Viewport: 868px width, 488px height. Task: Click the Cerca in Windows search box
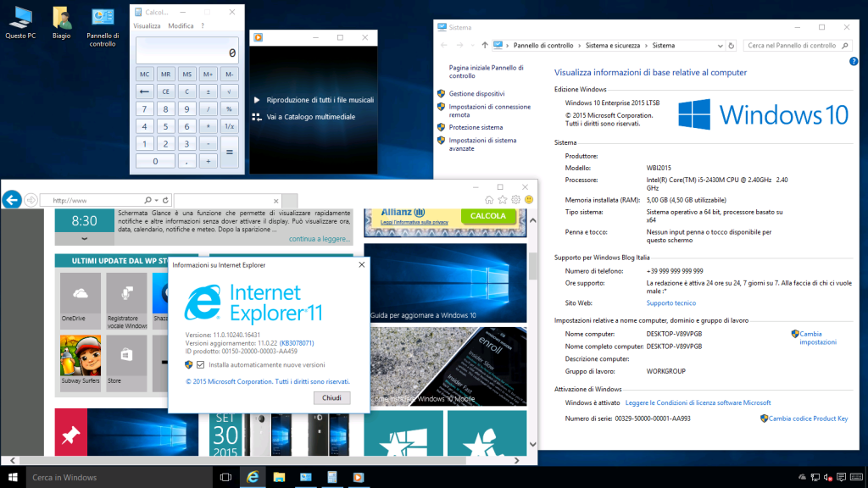coord(119,477)
